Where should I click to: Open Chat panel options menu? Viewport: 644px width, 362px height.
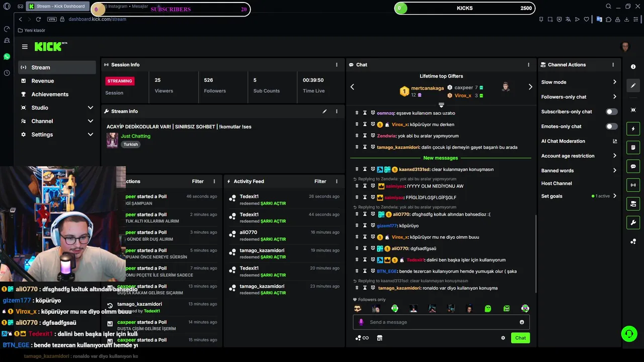tap(528, 65)
